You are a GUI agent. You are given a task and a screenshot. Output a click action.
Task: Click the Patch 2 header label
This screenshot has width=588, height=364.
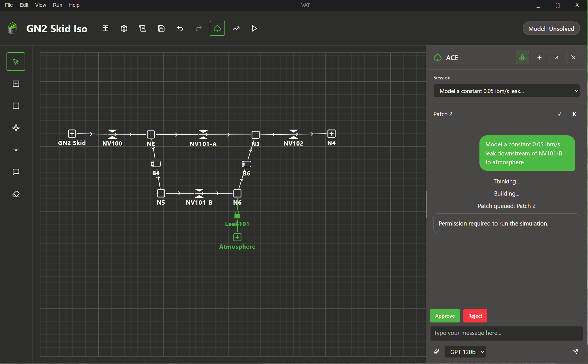pyautogui.click(x=443, y=114)
